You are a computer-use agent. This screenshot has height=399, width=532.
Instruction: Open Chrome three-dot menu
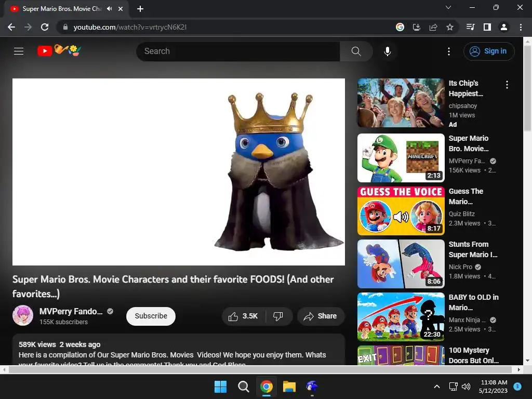point(521,27)
